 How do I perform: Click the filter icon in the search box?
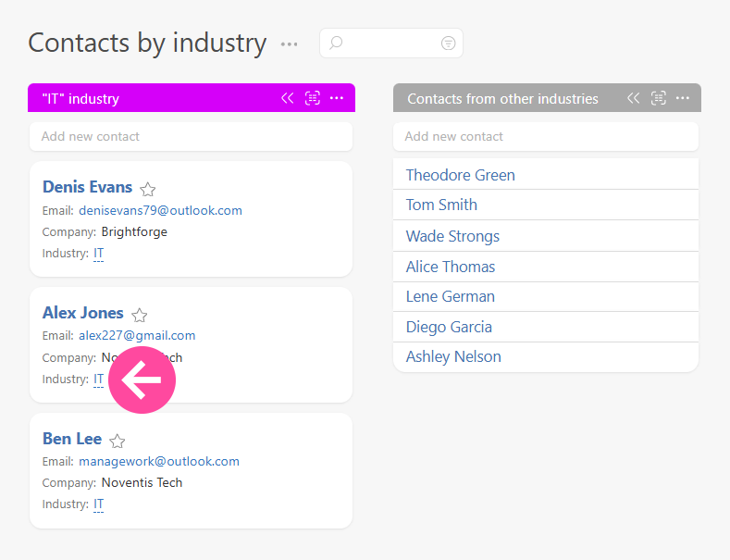click(448, 44)
